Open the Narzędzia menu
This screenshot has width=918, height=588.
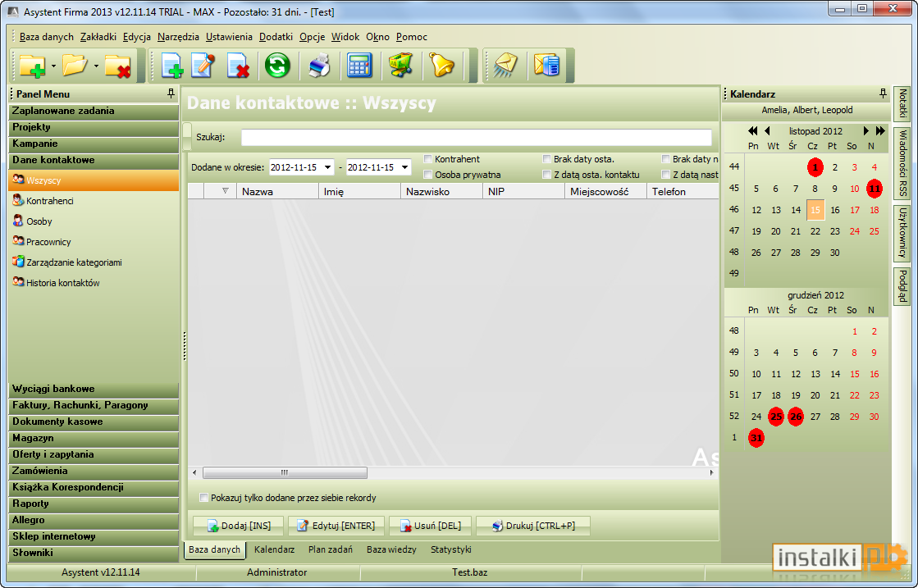(178, 37)
